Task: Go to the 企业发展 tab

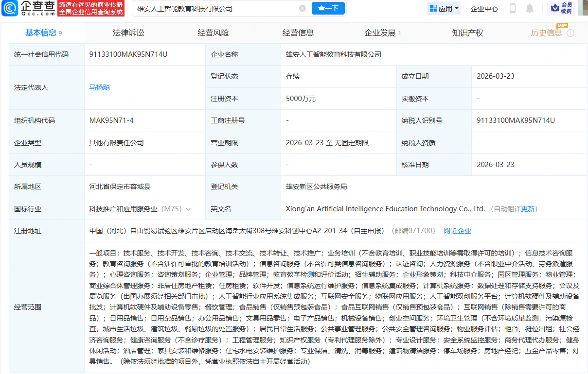Action: [x=380, y=33]
